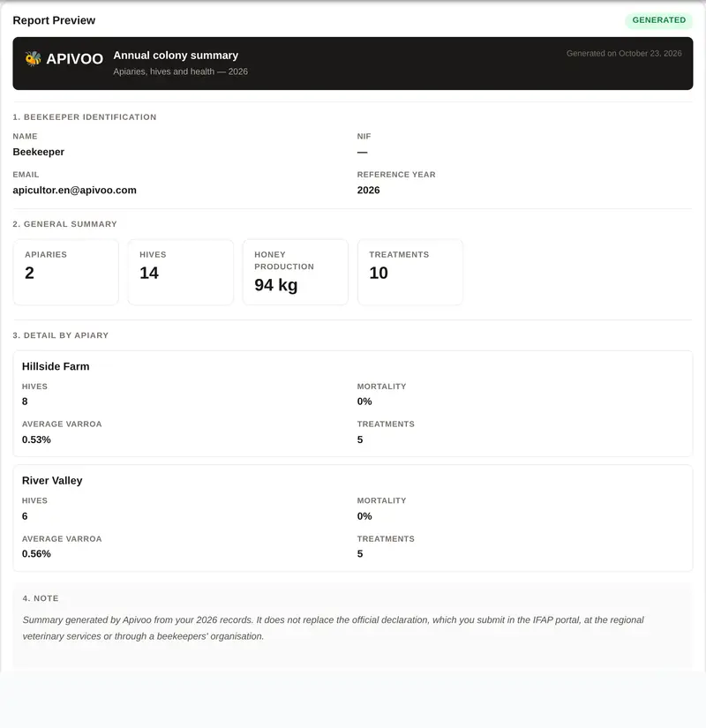Screen dimensions: 706x728
Task: Select the name value "Beekeeper"
Action: (39, 152)
